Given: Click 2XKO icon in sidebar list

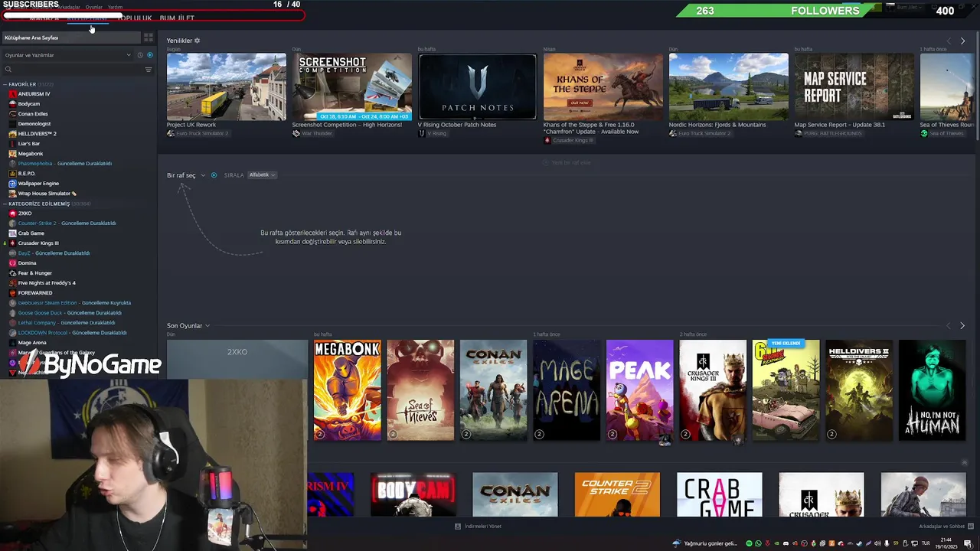Looking at the screenshot, I should 12,214.
